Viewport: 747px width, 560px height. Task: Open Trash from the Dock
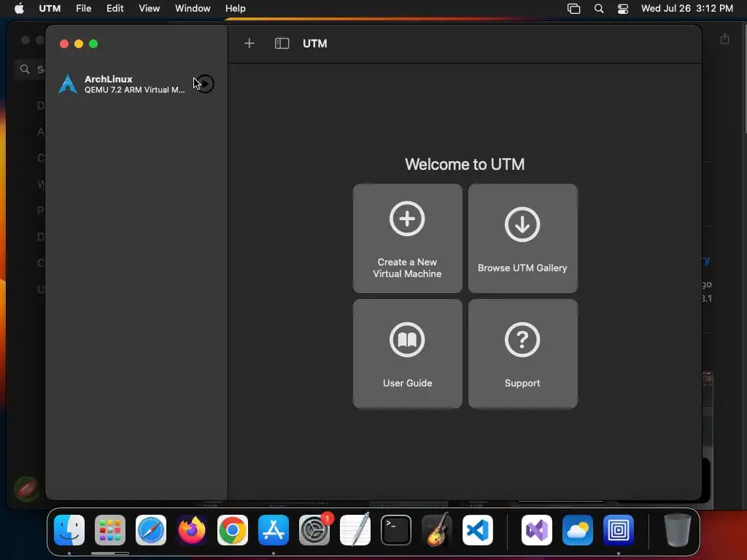678,530
